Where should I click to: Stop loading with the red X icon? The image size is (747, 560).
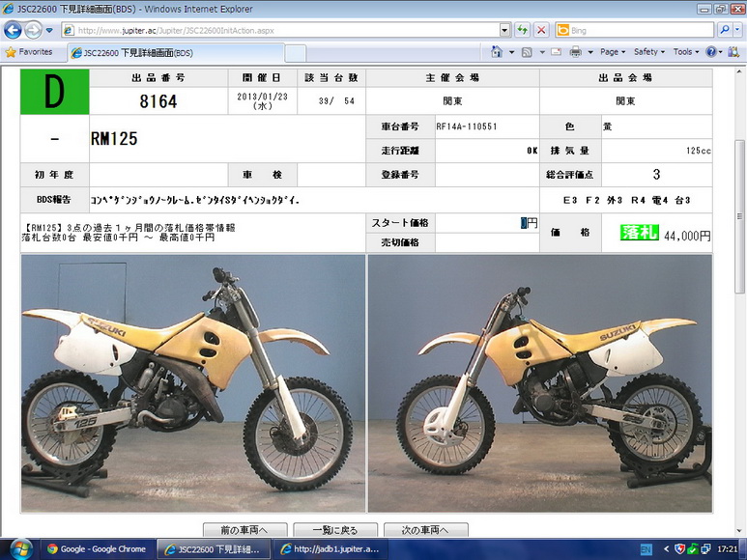[x=541, y=31]
